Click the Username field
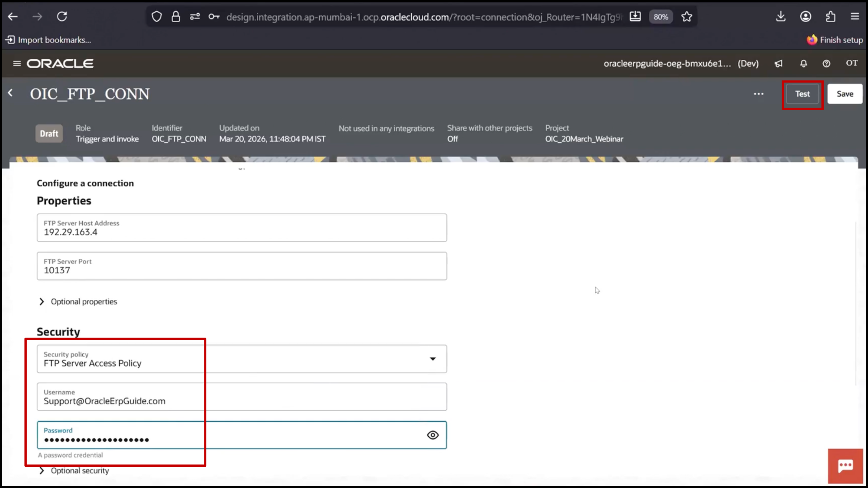The image size is (868, 488). point(242,397)
